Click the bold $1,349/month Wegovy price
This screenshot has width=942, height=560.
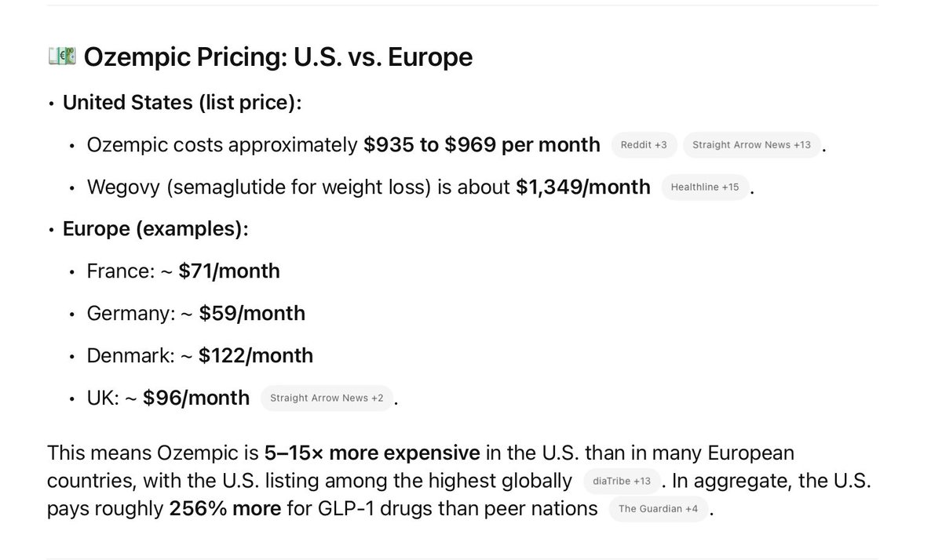point(583,187)
